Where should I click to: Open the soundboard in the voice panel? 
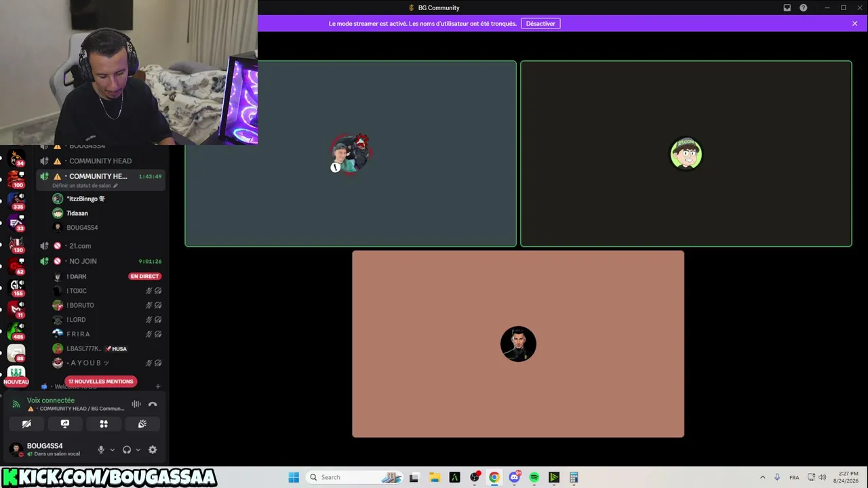[x=142, y=424]
